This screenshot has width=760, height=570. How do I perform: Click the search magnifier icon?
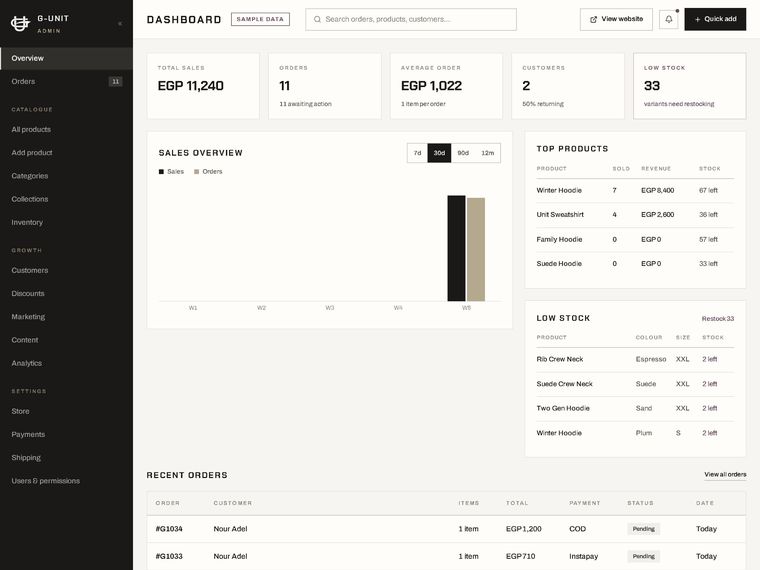pyautogui.click(x=317, y=19)
